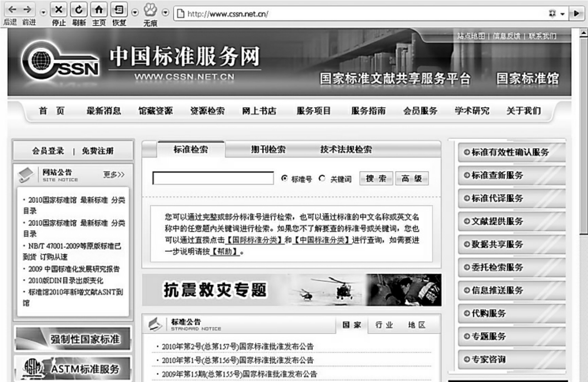588x382 pixels.
Task: Open 委托检索服务 in sidebar
Action: tap(512, 268)
